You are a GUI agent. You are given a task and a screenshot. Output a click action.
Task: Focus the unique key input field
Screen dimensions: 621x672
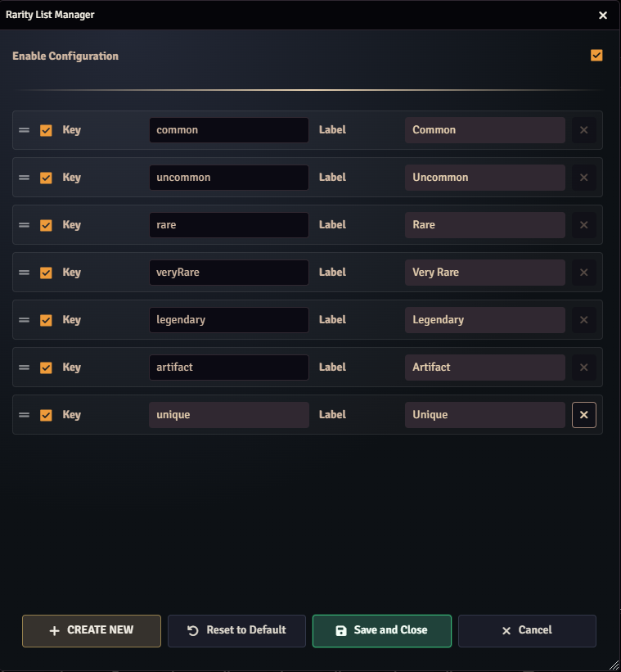pyautogui.click(x=229, y=415)
